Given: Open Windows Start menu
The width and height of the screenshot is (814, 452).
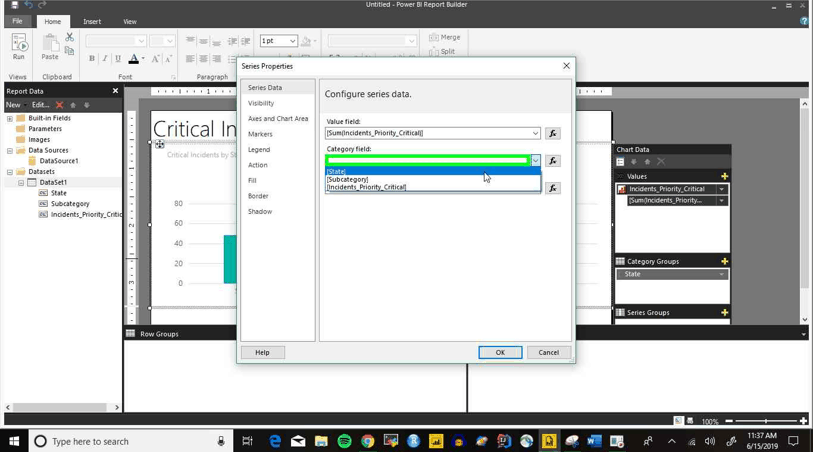Looking at the screenshot, I should pos(14,441).
